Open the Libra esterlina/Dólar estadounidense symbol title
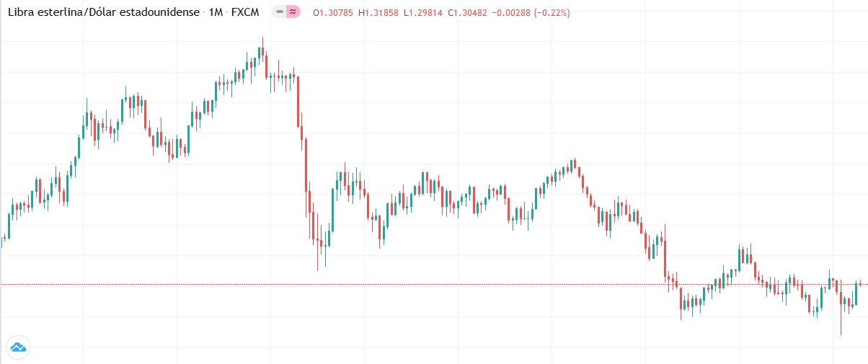This screenshot has height=364, width=868. click(x=103, y=12)
